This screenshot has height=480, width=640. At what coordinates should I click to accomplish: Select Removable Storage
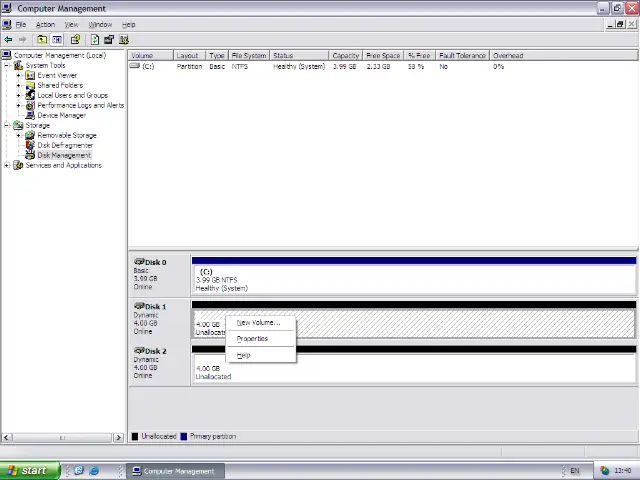coord(67,136)
